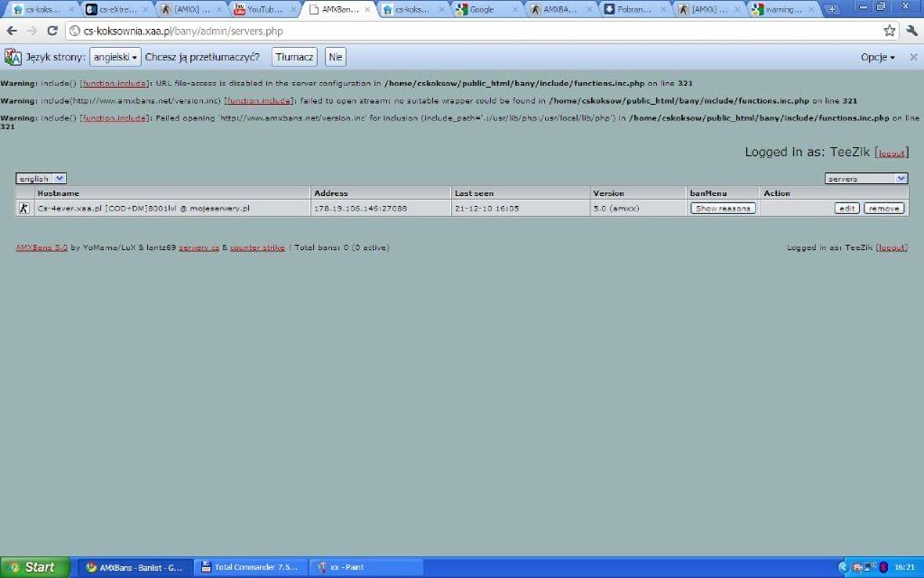Click the Counter-Strike icon in server row
The image size is (924, 578).
point(24,209)
